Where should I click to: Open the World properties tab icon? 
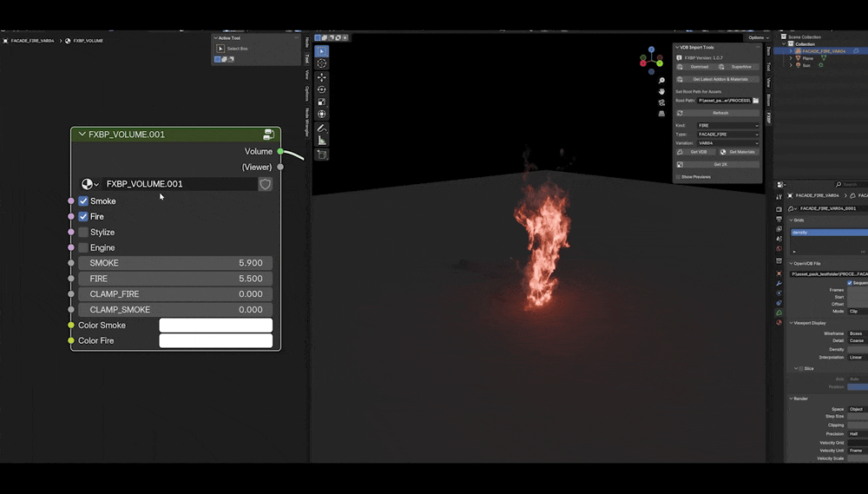coord(779,248)
